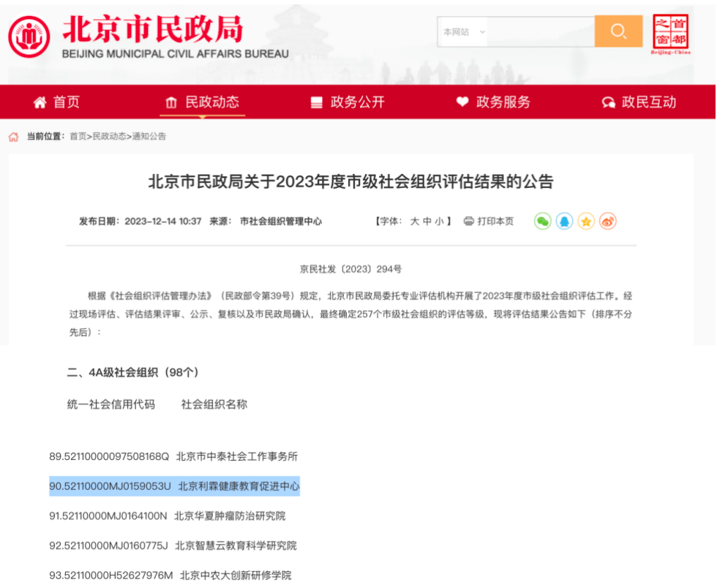This screenshot has height=588, width=717.
Task: Click the 民政动态 breadcrumb link
Action: [x=109, y=137]
